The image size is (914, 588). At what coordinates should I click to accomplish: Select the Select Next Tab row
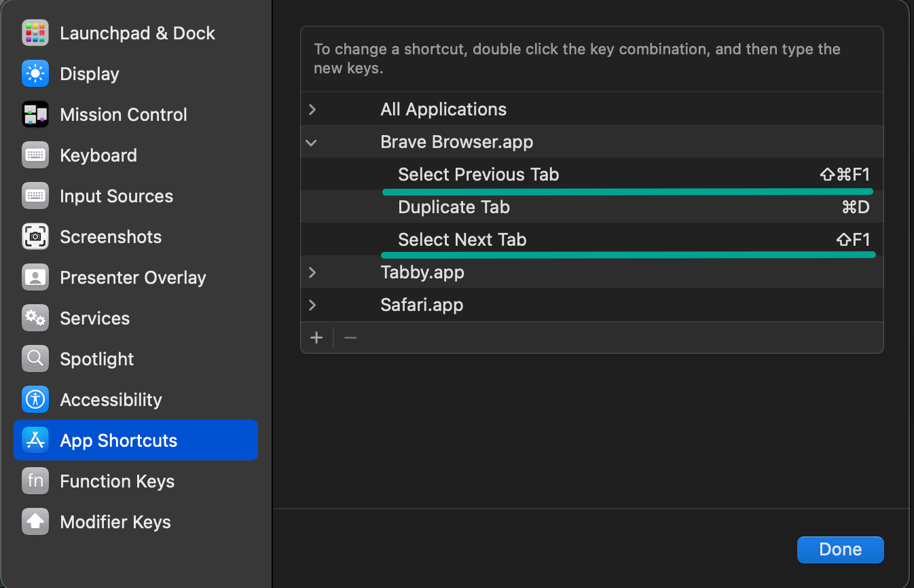pos(592,240)
